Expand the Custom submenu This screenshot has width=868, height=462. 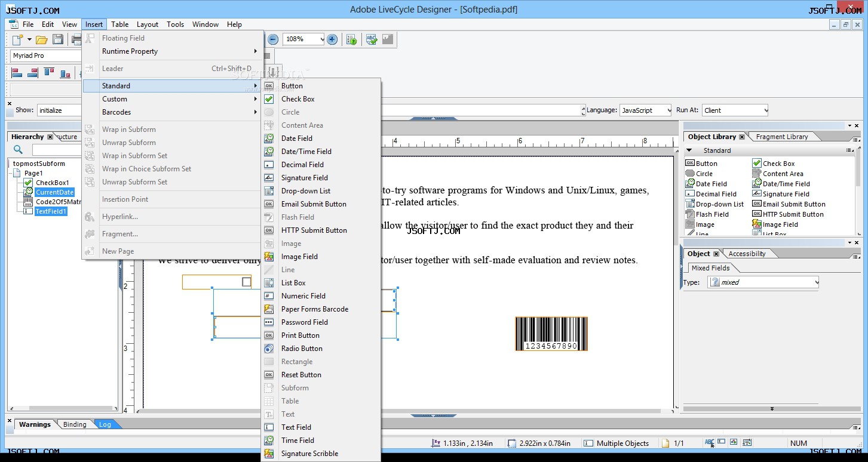tap(173, 99)
